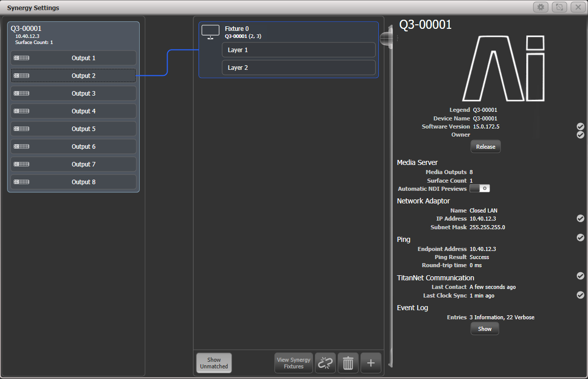This screenshot has height=379, width=588.
Task: Click the checkmark beside Last Clock Sync
Action: [x=580, y=294]
